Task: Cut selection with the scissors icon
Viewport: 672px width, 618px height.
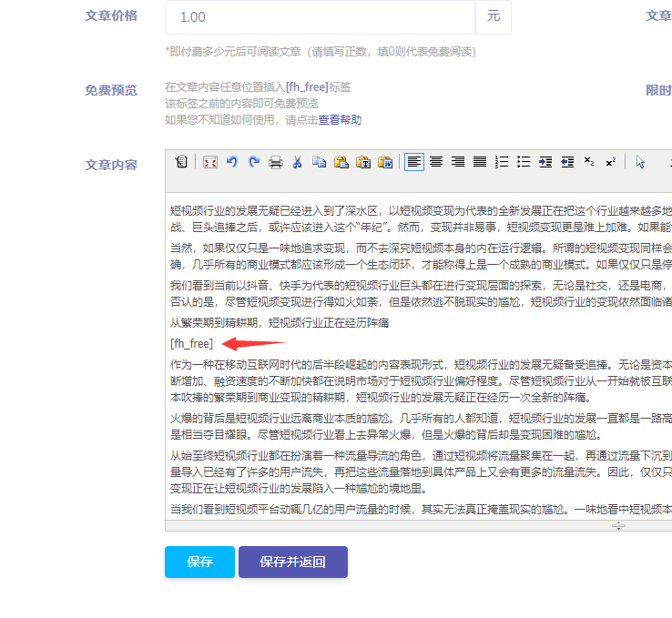Action: pos(297,162)
